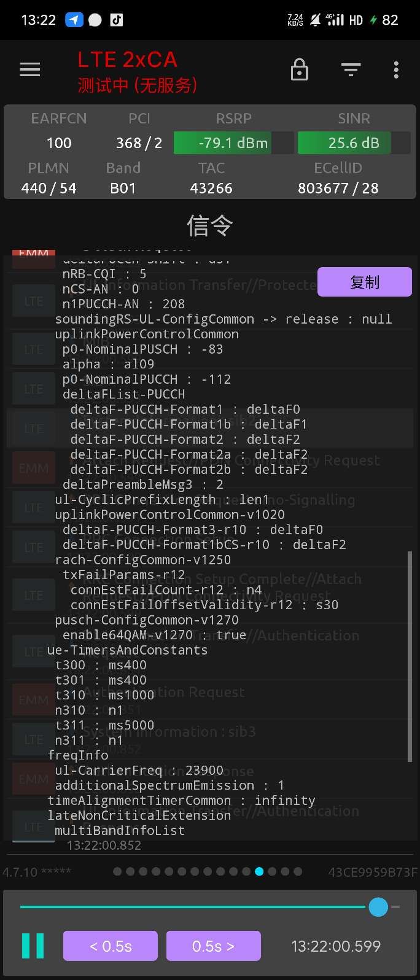Tap the lock icon in header
The width and height of the screenshot is (420, 980).
[299, 69]
